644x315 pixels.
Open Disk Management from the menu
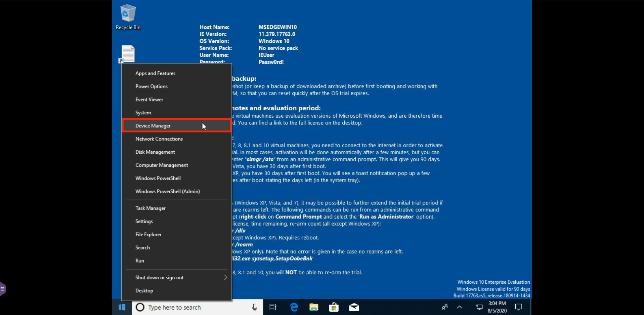(x=155, y=152)
